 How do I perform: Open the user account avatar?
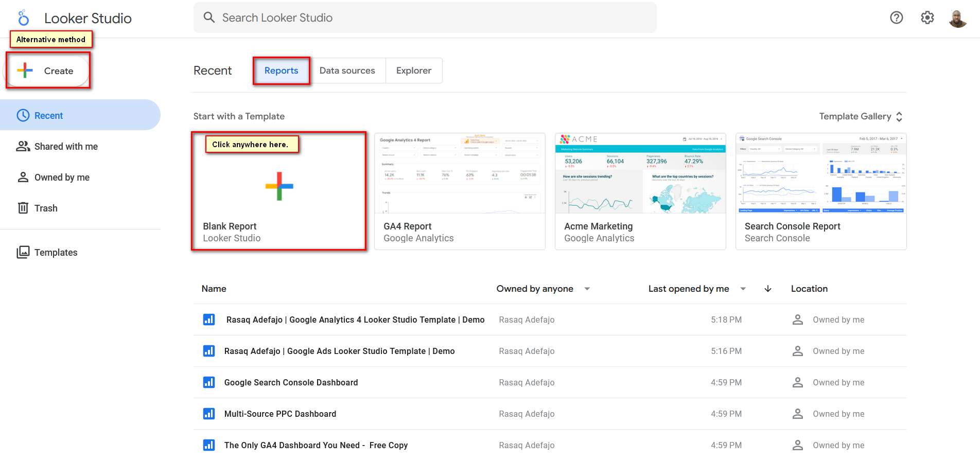[958, 18]
